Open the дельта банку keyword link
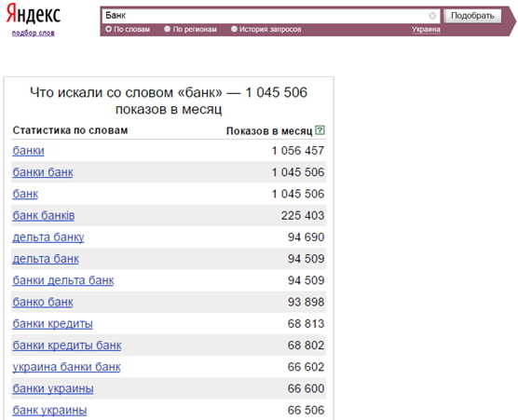This screenshot has width=518, height=420. 48,237
